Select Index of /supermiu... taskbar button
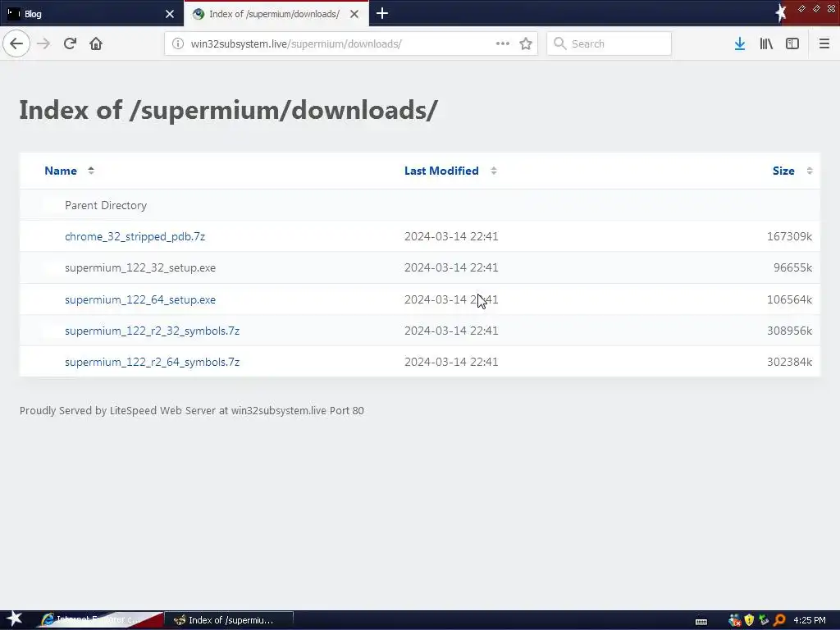This screenshot has height=630, width=840. tap(229, 620)
